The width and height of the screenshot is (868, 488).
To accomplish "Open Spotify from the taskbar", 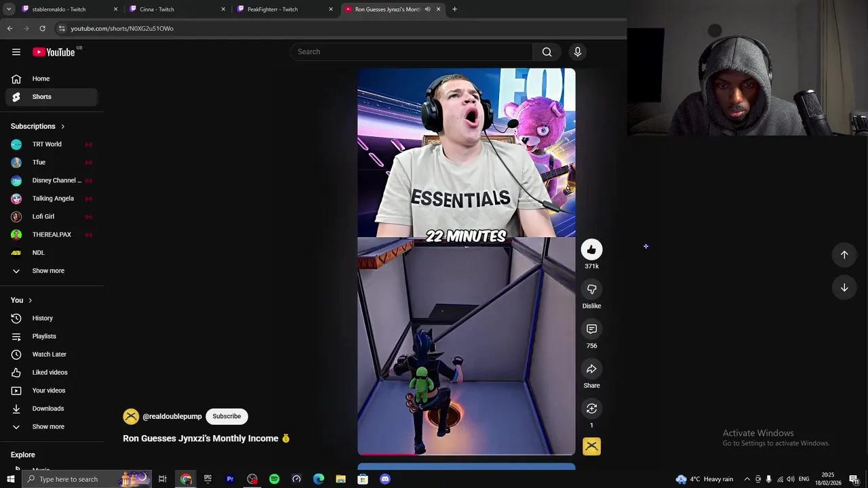I will point(274,479).
